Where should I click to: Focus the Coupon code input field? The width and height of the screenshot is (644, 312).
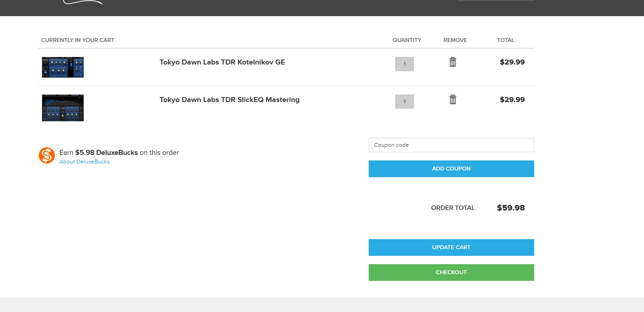coord(451,145)
